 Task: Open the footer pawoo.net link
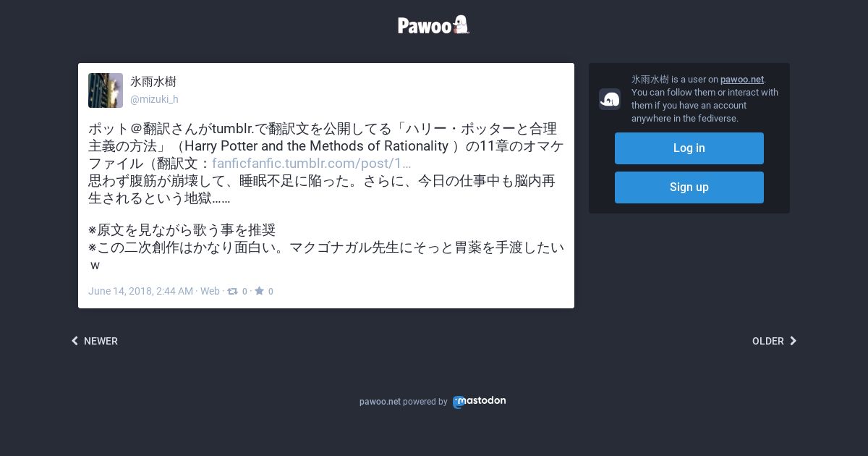click(x=380, y=402)
